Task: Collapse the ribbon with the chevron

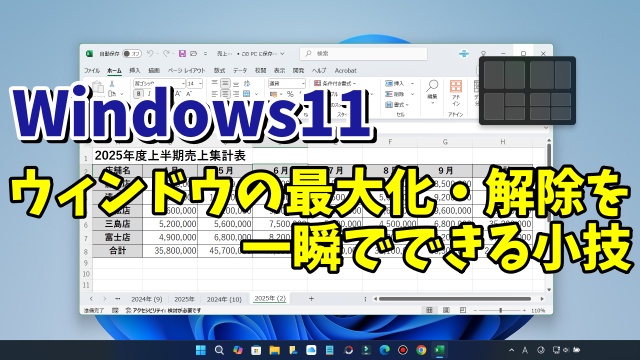Action: click(x=546, y=128)
